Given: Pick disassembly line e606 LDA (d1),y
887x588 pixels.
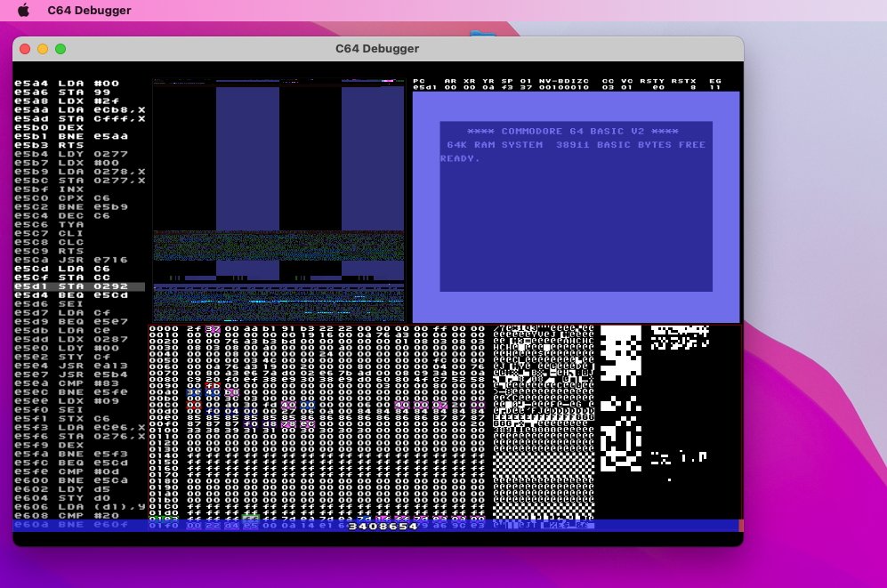Looking at the screenshot, I should click(80, 506).
